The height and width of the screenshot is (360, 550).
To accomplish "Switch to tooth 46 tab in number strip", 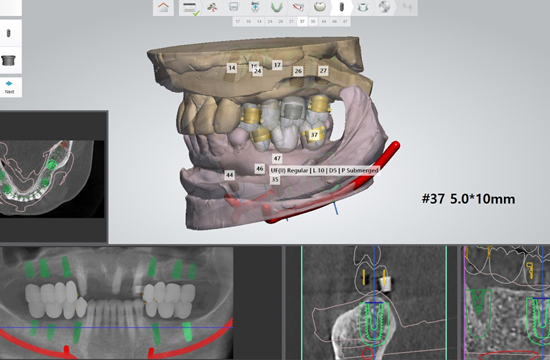I will click(x=334, y=21).
